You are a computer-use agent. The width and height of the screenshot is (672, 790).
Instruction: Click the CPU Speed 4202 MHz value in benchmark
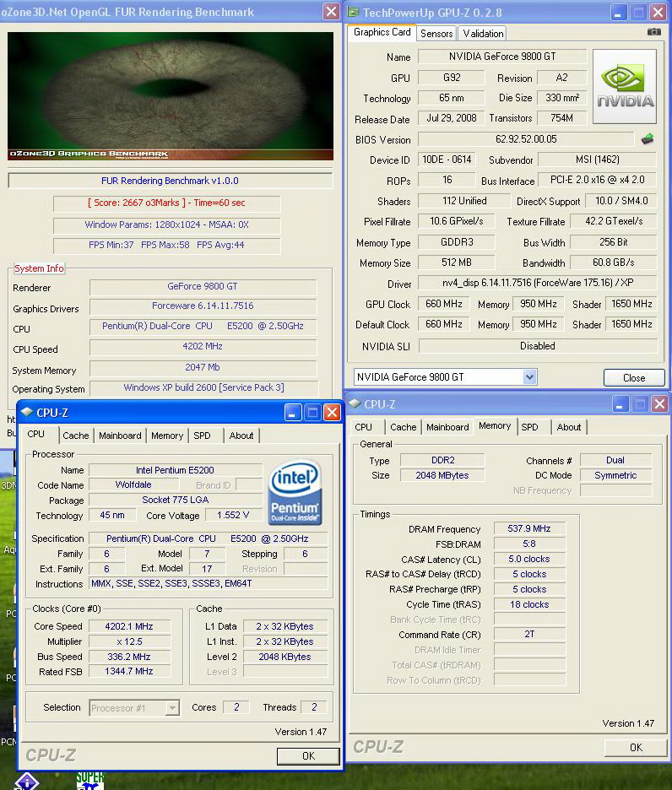[x=203, y=347]
